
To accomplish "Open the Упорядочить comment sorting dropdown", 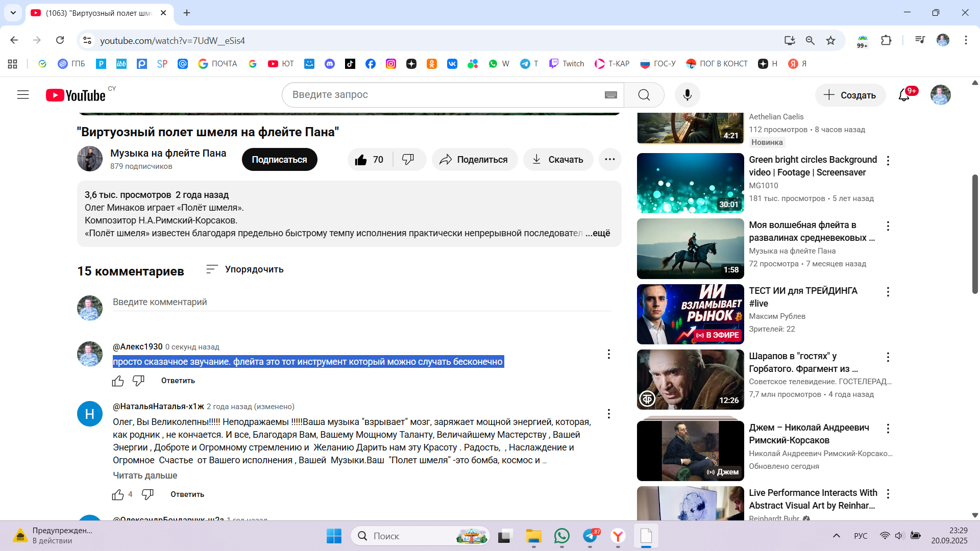I will (x=245, y=269).
